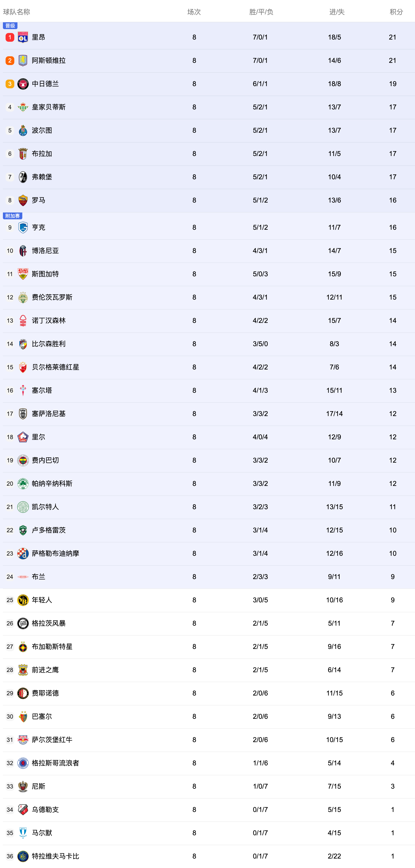
Task: Click the Celtic (凯尔特人) team logo
Action: (x=23, y=507)
